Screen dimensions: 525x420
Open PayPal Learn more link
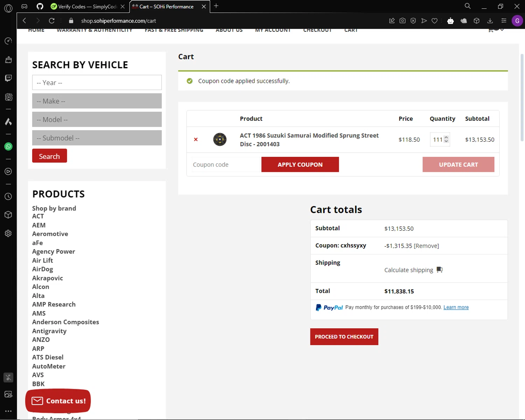[456, 307]
